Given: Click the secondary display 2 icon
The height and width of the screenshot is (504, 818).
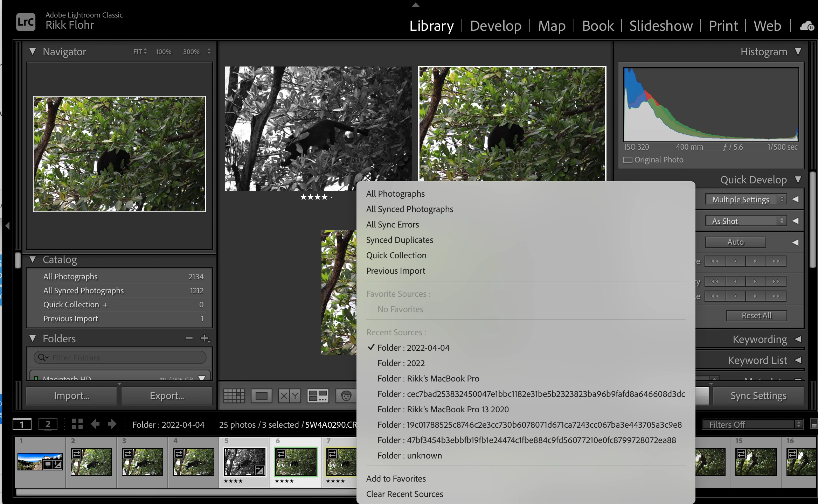Looking at the screenshot, I should pos(48,424).
